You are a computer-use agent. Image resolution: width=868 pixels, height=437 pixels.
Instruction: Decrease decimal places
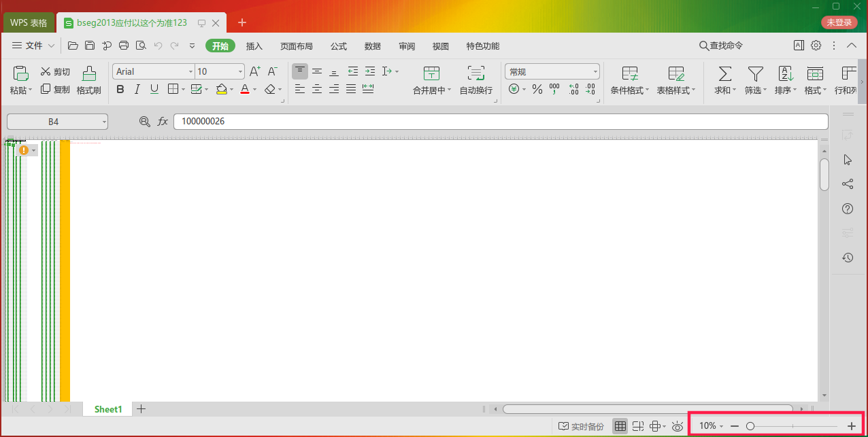click(590, 89)
